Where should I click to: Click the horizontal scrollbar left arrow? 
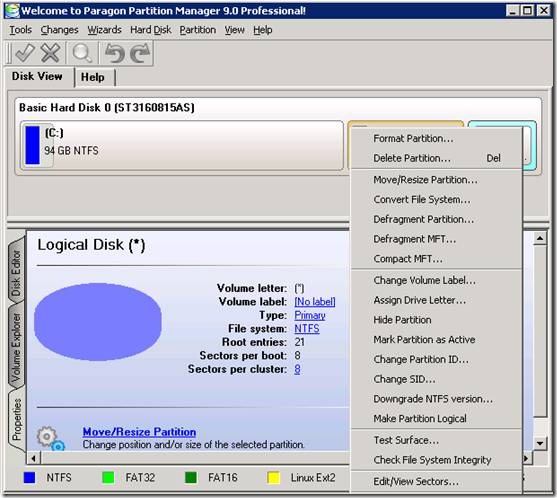pos(33,458)
